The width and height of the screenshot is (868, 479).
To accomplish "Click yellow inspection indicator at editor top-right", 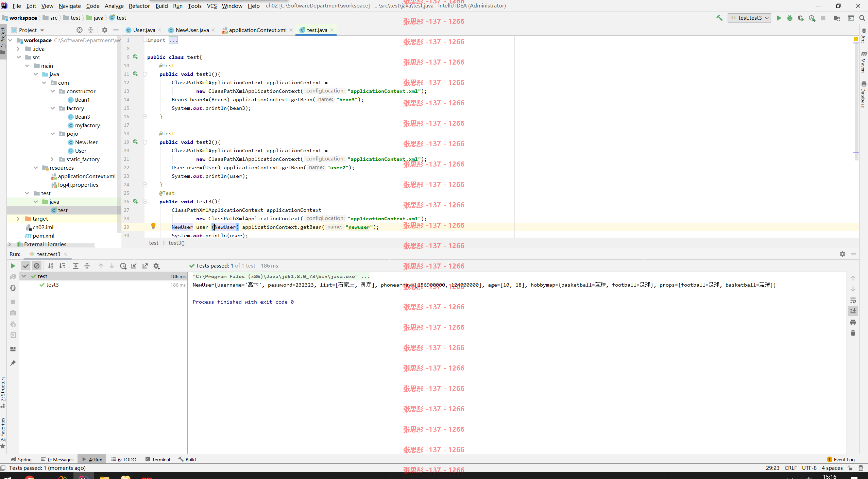I will [x=856, y=39].
